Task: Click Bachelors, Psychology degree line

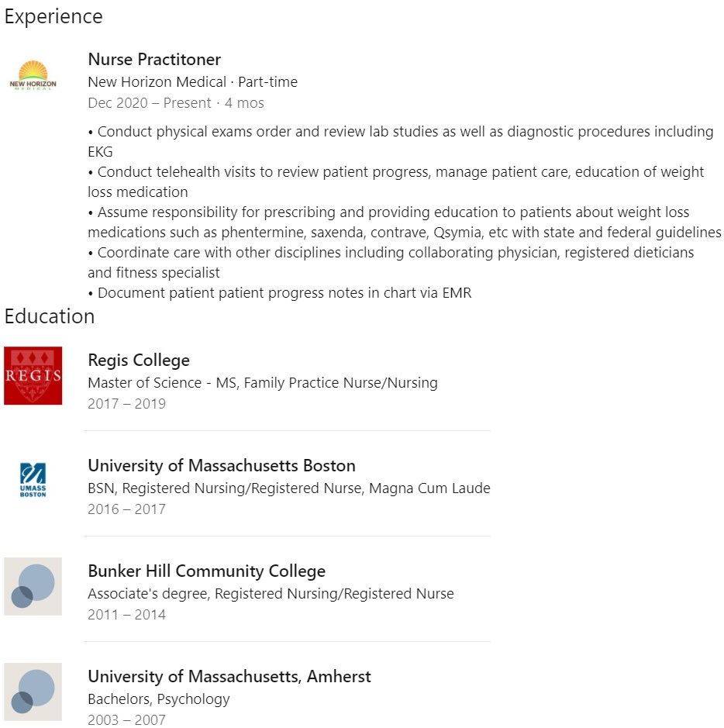Action: click(x=159, y=699)
